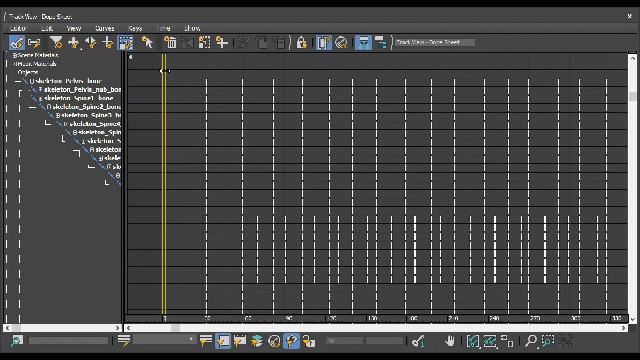Click Zoom Value Extents icon
This screenshot has height=360, width=640.
click(x=490, y=341)
